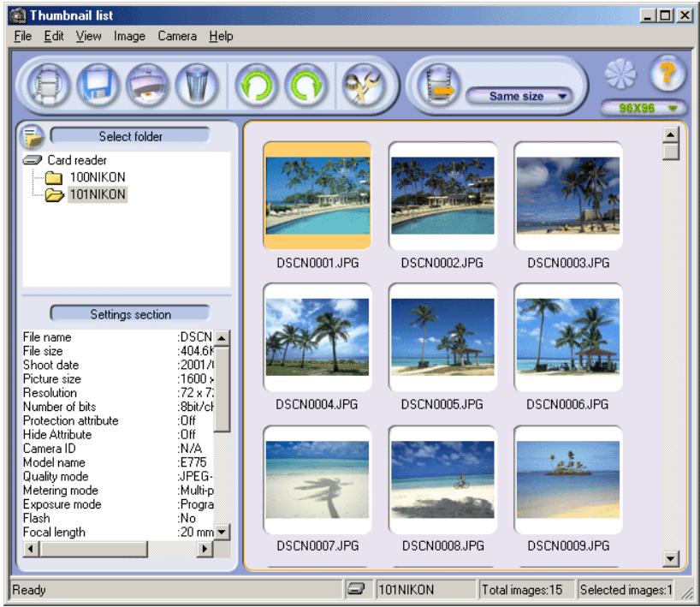Click the flower-shaped icon near help
The image size is (700, 607).
point(620,74)
